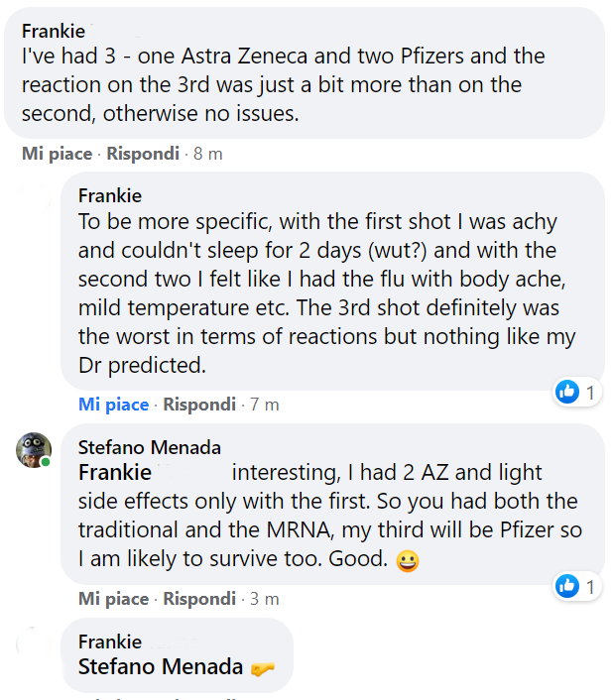Open Frankie's name on the top comment
The height and width of the screenshot is (700, 613).
pyautogui.click(x=54, y=32)
